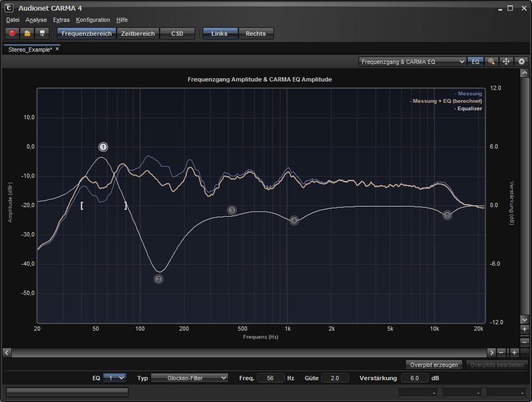This screenshot has height=402, width=532.
Task: Click the Overplots bearbeiten button
Action: pos(497,365)
